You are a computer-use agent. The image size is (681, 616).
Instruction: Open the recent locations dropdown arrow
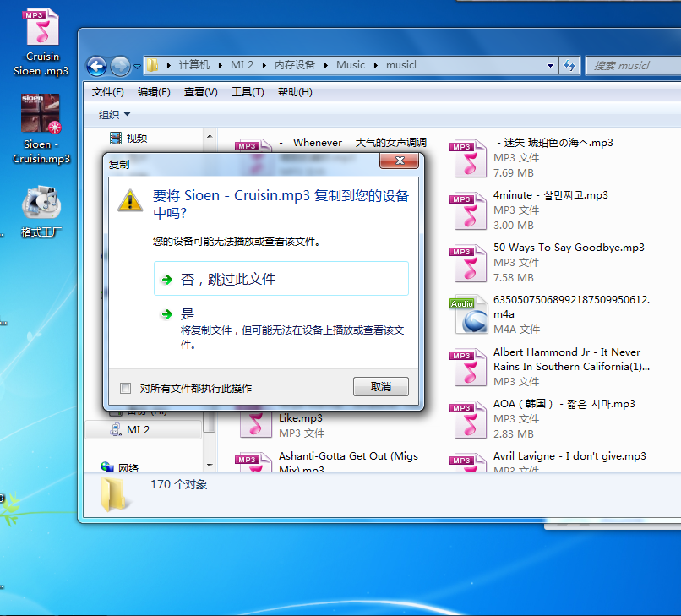tap(137, 67)
